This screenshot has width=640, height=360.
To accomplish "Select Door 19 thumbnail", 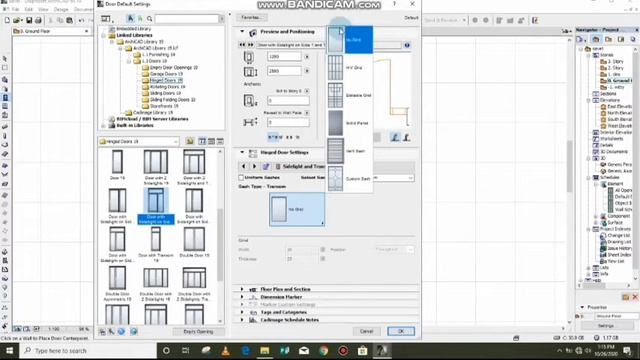I will pyautogui.click(x=117, y=164).
